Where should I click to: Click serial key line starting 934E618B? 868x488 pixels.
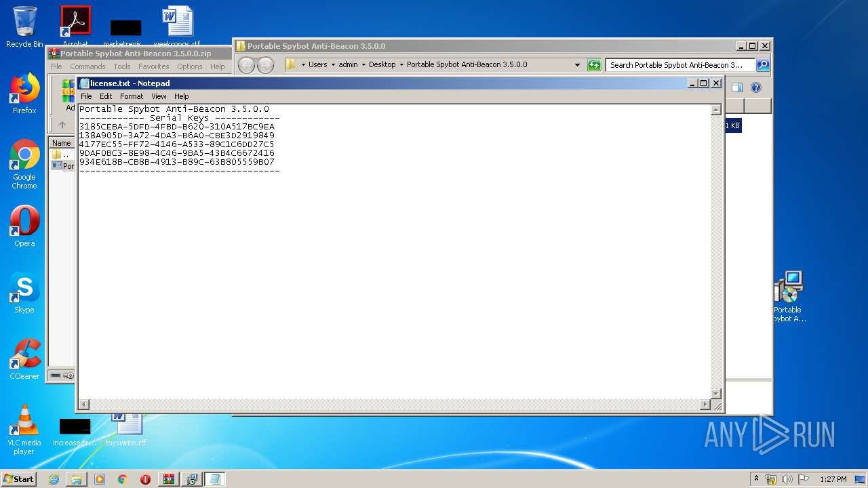coord(177,162)
